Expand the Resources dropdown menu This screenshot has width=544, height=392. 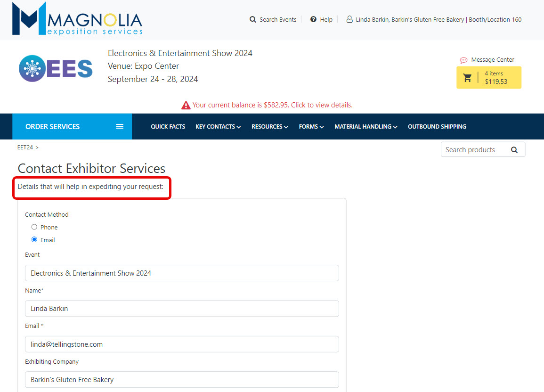click(x=269, y=127)
